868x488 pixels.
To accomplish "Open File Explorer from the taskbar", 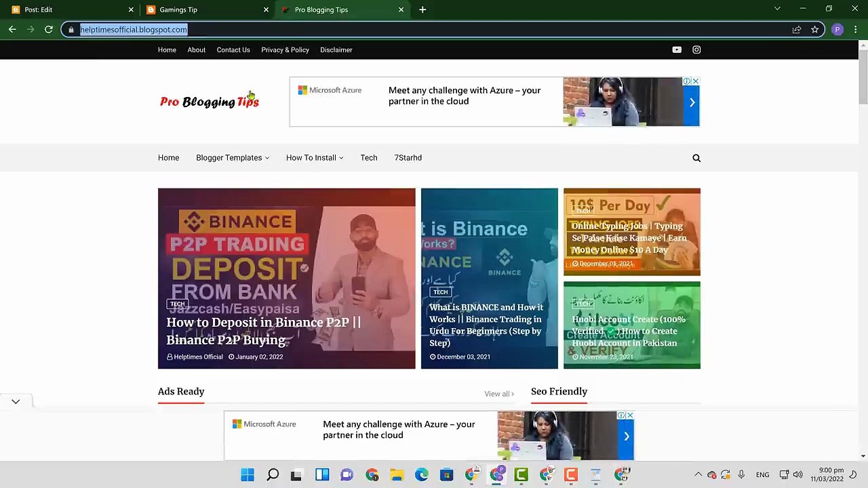I will [397, 474].
